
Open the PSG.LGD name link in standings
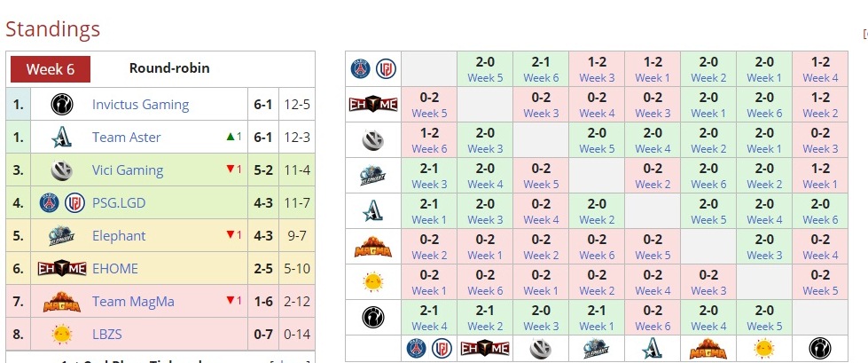point(119,203)
